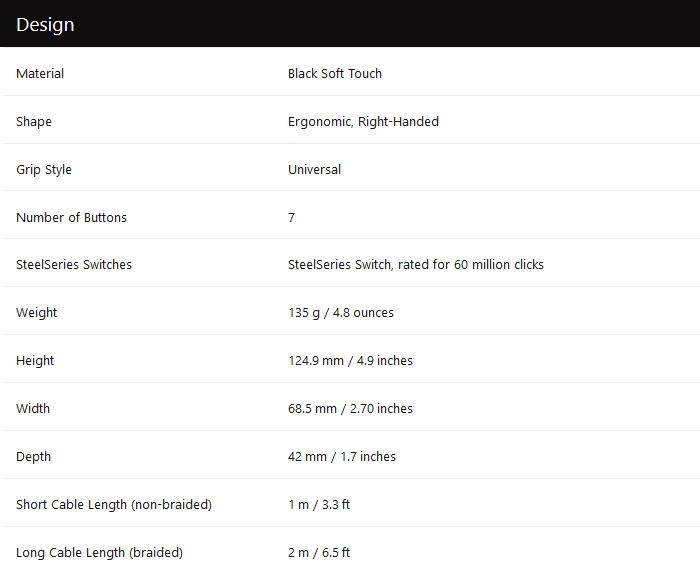The width and height of the screenshot is (700, 582).
Task: Select the SteelSeries Switches label
Action: point(74,265)
